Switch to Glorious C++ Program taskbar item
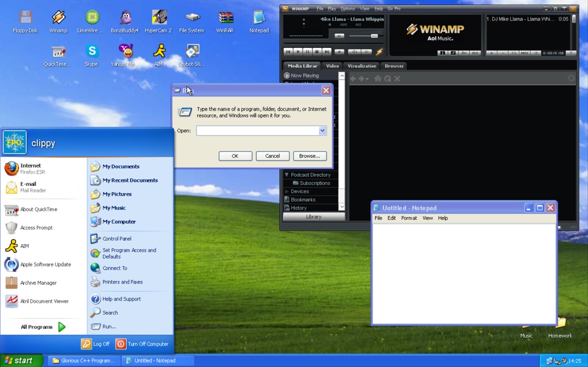This screenshot has width=588, height=367. [x=84, y=360]
